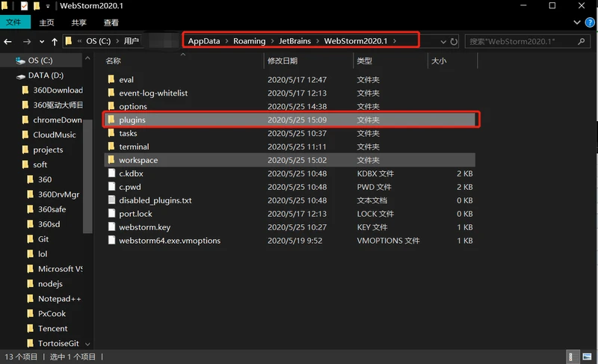Select the terminal folder
This screenshot has height=364, width=598.
(134, 146)
